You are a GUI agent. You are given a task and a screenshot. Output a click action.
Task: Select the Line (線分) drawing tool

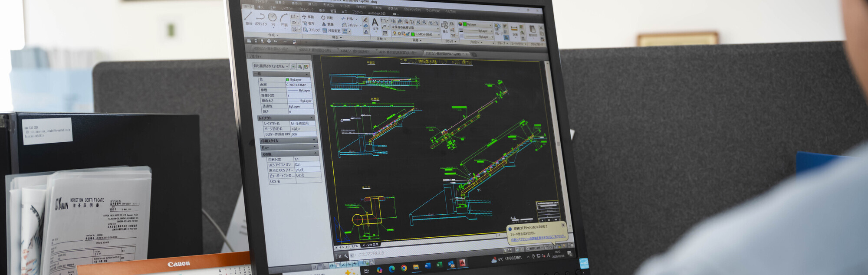point(248,17)
